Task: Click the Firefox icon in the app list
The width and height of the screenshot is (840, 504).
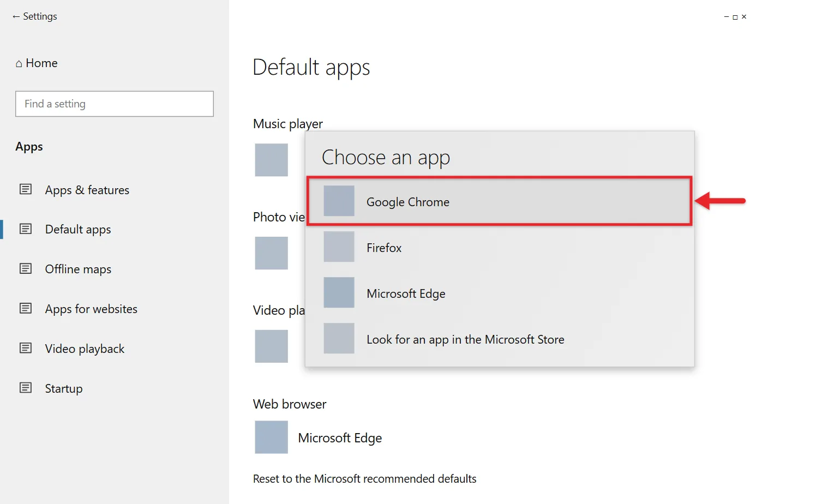Action: coord(339,247)
